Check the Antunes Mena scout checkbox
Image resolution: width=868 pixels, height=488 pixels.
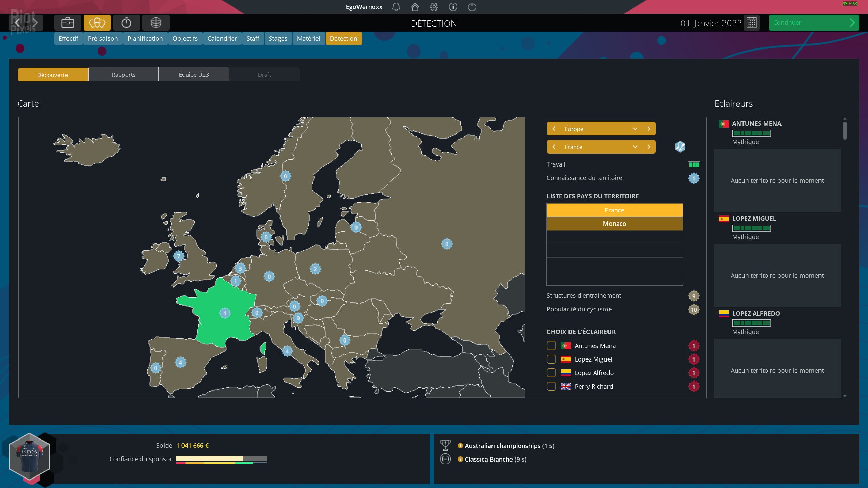(x=551, y=346)
